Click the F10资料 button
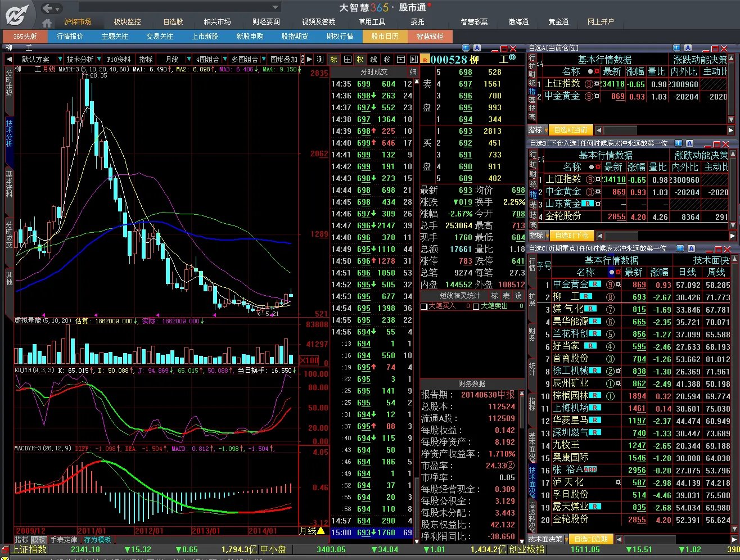 [119, 60]
